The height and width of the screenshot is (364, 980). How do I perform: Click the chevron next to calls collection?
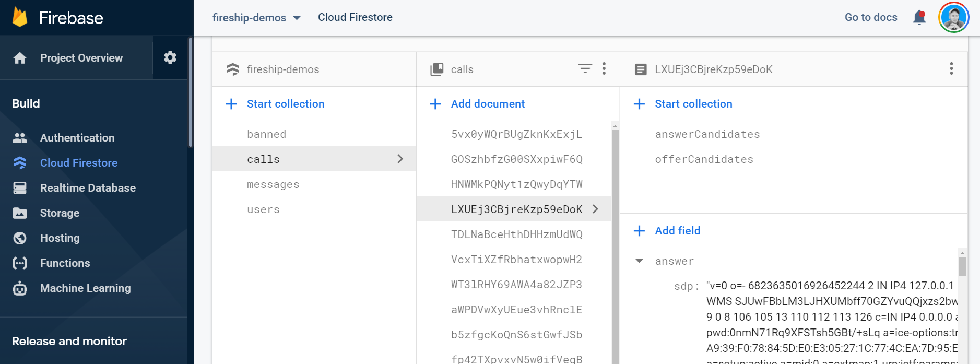point(400,159)
